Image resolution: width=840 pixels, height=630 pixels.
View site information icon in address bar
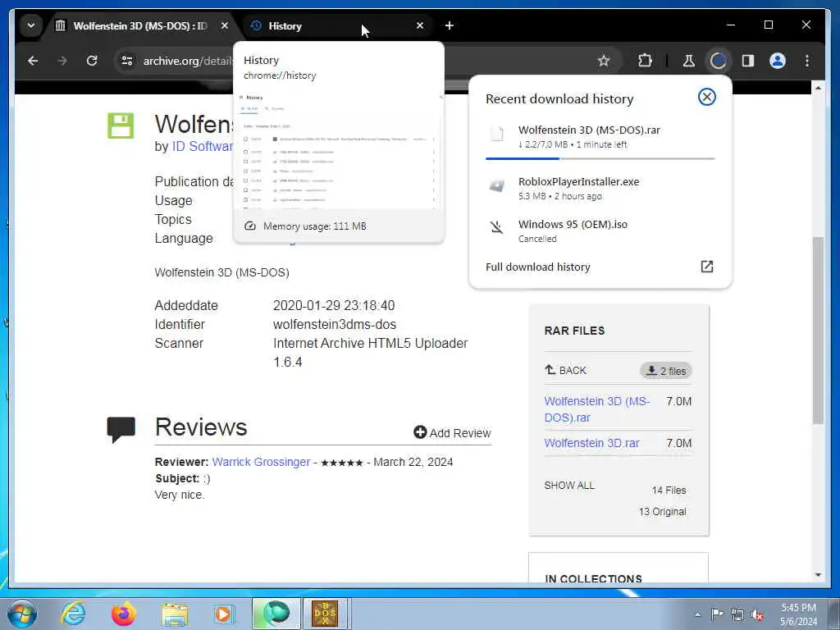(x=127, y=61)
